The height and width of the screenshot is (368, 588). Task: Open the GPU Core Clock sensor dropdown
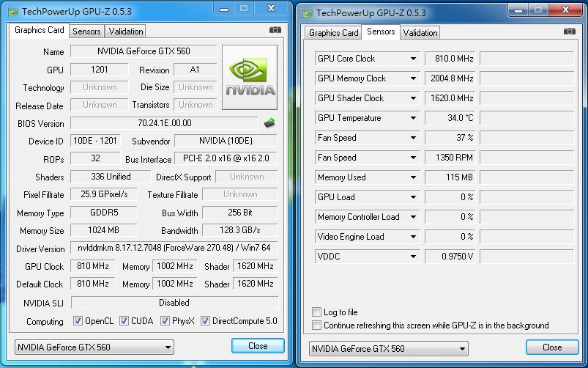click(413, 59)
